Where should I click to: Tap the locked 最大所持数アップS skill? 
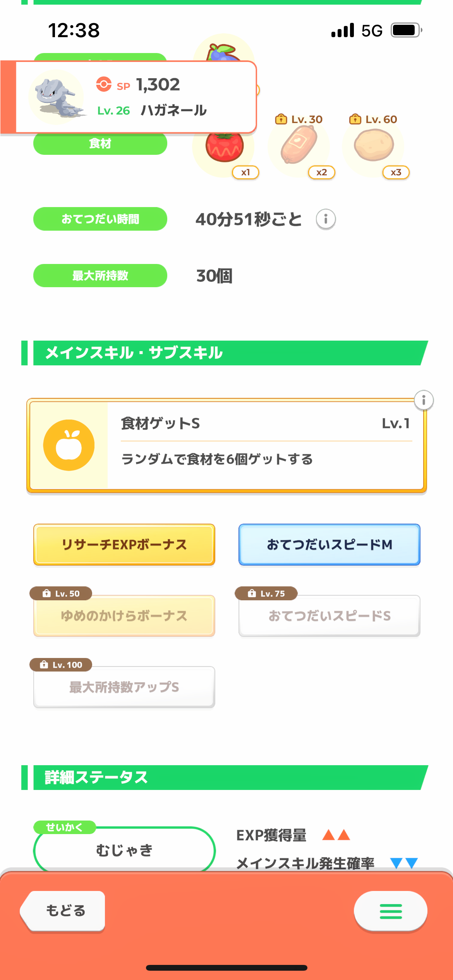pyautogui.click(x=124, y=687)
